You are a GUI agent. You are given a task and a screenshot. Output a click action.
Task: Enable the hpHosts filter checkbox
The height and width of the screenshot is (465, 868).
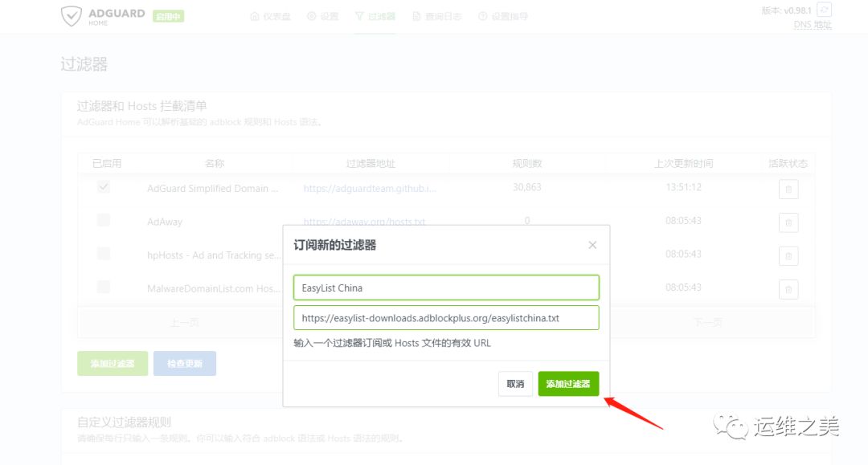tap(104, 253)
